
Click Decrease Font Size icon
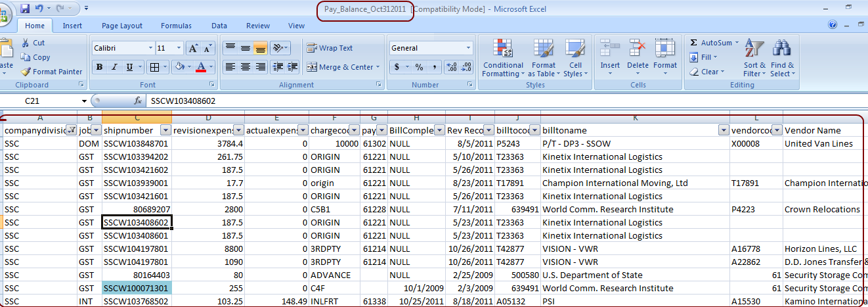208,48
